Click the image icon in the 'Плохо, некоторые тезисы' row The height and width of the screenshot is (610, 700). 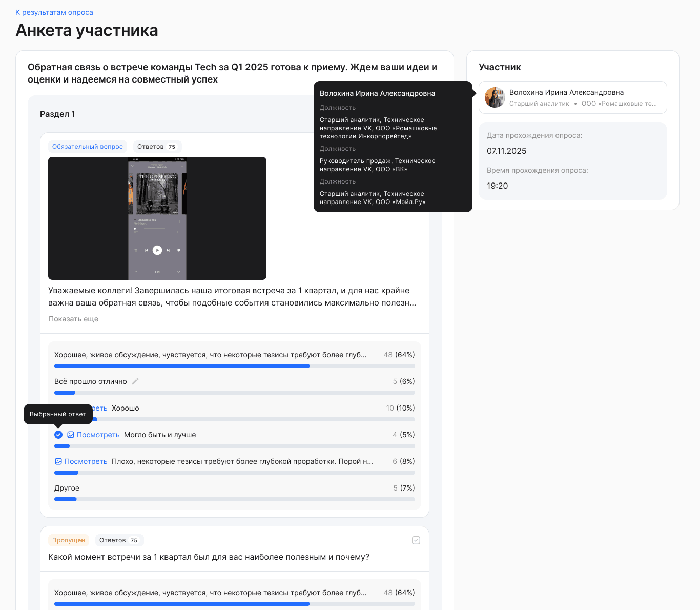[58, 461]
